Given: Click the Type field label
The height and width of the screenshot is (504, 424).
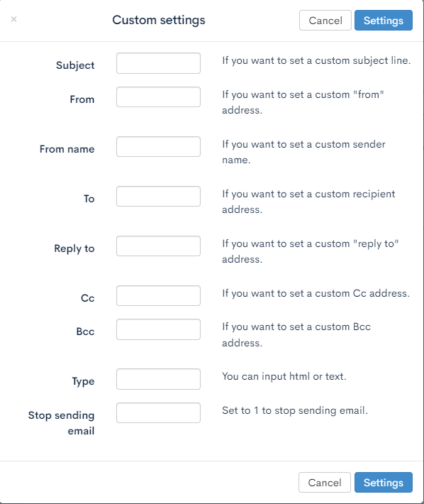Looking at the screenshot, I should pyautogui.click(x=83, y=381).
